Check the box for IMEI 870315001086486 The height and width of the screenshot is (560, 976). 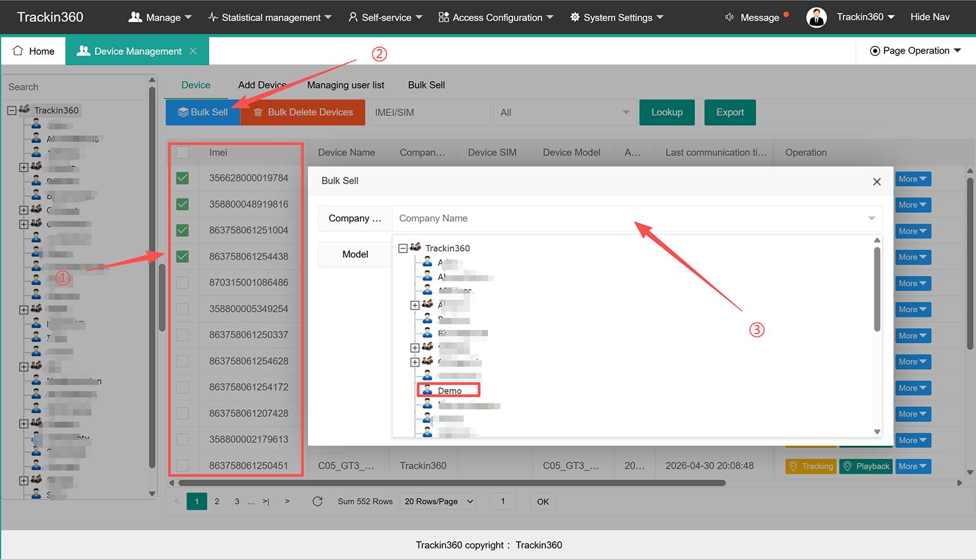click(182, 282)
